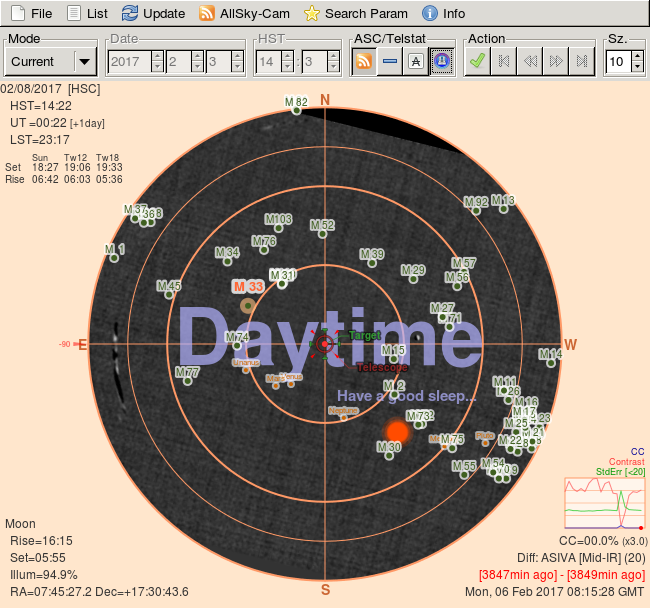Click the M 45 object marker
650x608 pixels.
click(x=169, y=295)
